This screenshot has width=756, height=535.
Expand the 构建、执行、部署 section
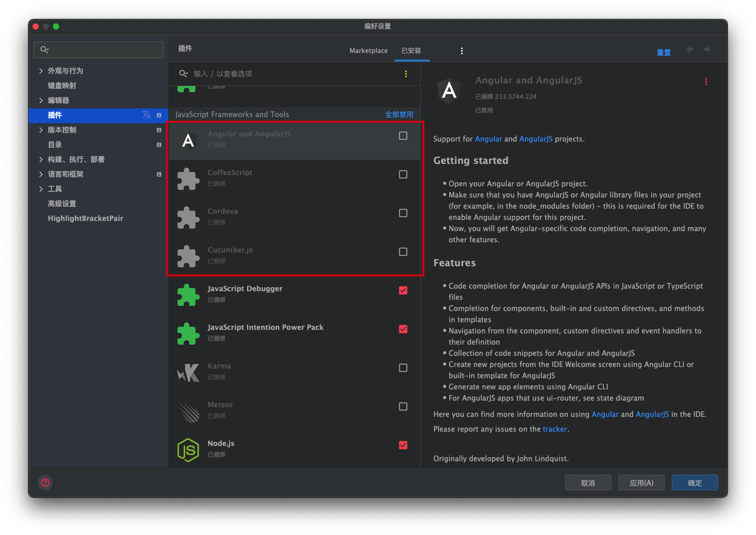tap(41, 159)
